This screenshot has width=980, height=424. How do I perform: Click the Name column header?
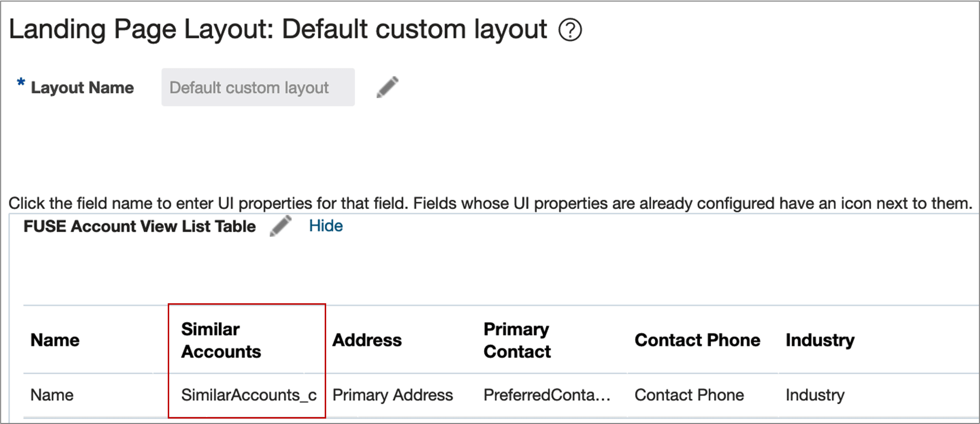point(54,340)
